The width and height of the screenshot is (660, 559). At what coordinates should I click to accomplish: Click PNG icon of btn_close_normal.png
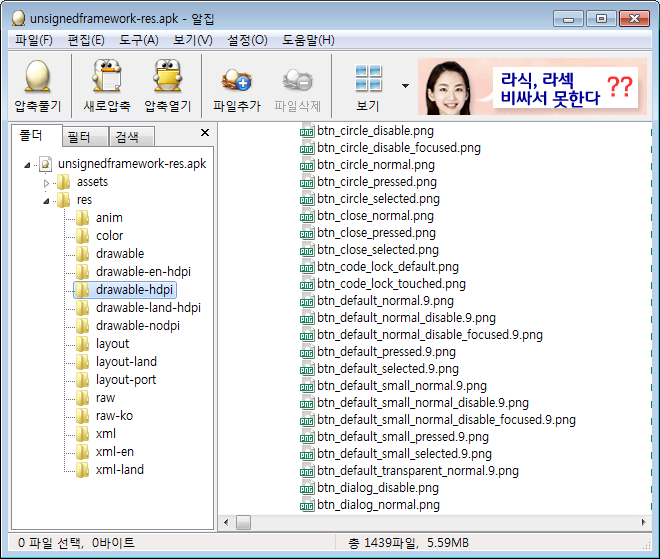307,216
